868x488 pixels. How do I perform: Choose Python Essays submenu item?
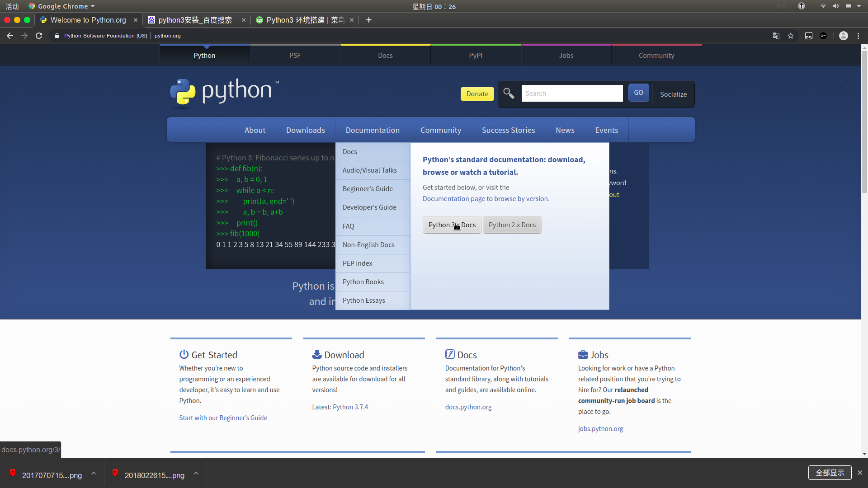tap(373, 300)
